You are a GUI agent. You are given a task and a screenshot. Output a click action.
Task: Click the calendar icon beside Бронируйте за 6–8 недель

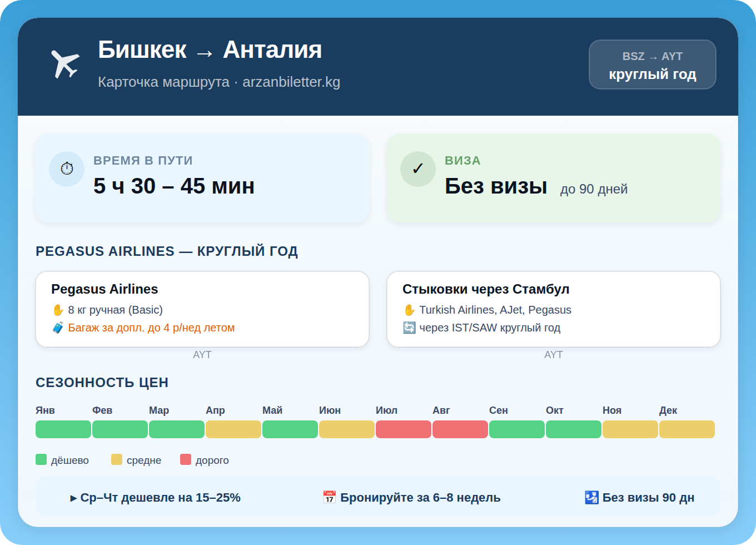[328, 497]
